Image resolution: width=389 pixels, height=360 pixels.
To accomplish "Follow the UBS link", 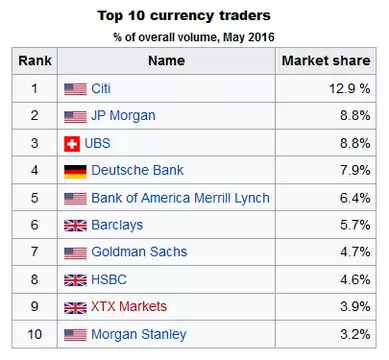I will [x=97, y=143].
